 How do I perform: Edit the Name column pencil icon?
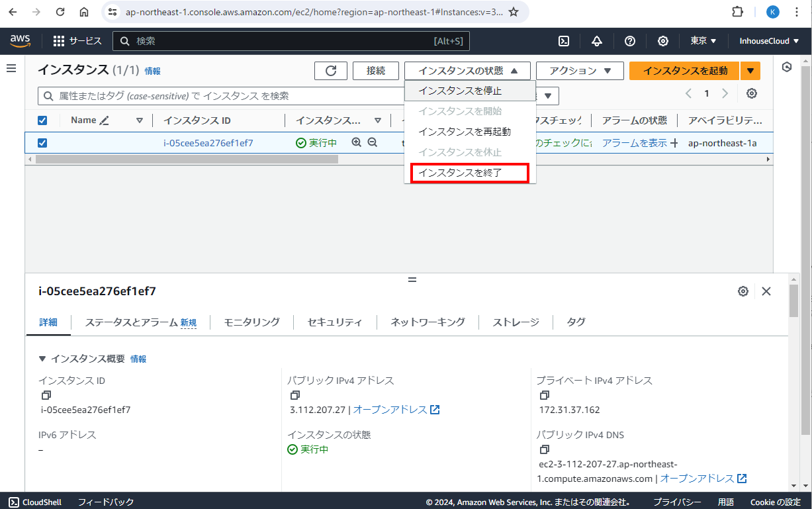(105, 120)
